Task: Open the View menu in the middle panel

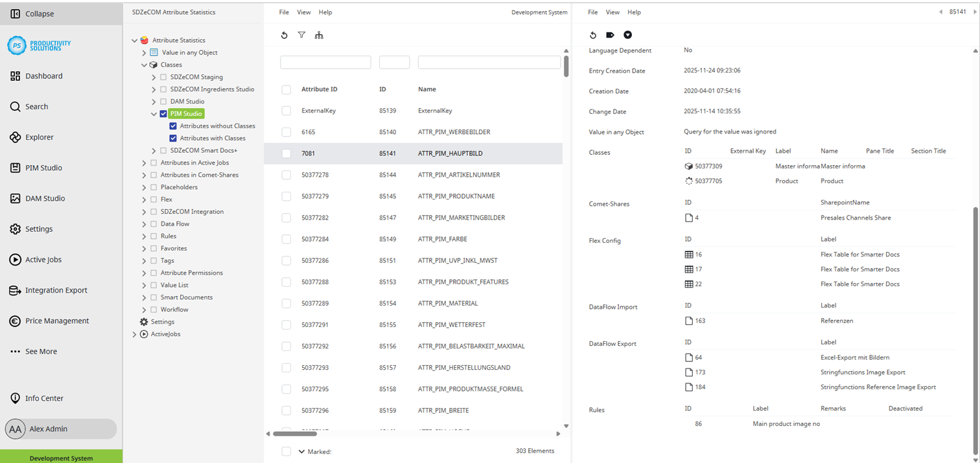Action: coord(303,12)
